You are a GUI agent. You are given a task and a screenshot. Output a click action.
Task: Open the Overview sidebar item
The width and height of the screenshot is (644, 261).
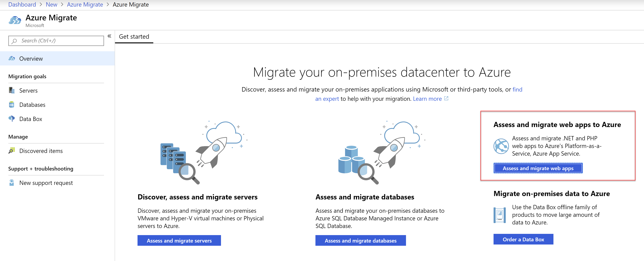pyautogui.click(x=57, y=59)
